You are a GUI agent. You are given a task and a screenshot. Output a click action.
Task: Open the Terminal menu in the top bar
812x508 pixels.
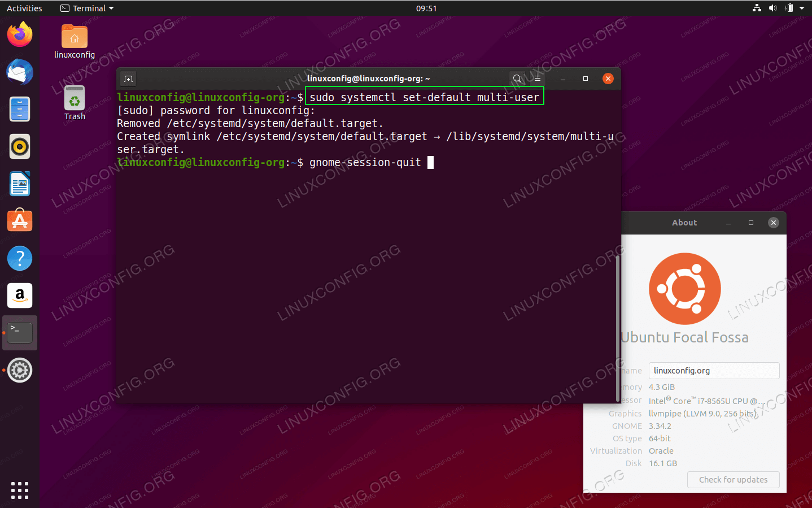tap(86, 8)
